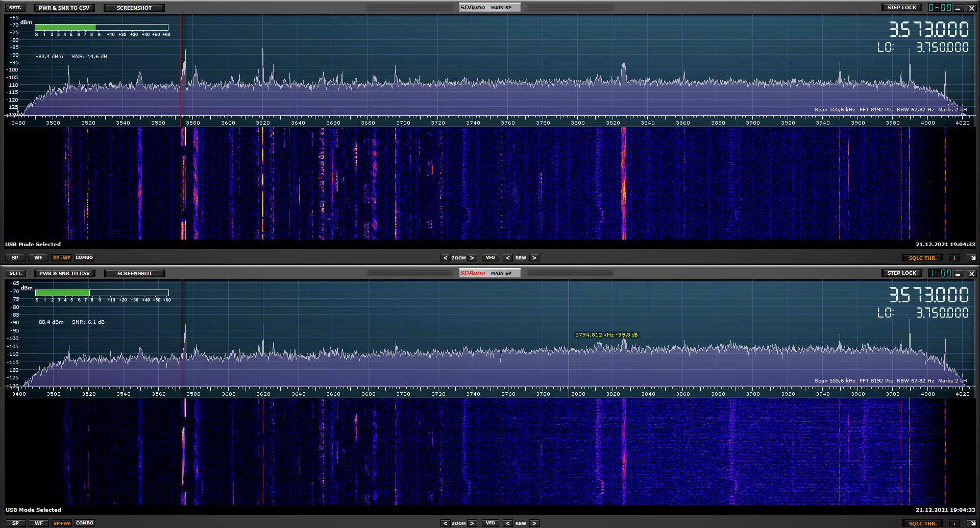
Task: Select SP view in bottom window
Action: [15, 523]
